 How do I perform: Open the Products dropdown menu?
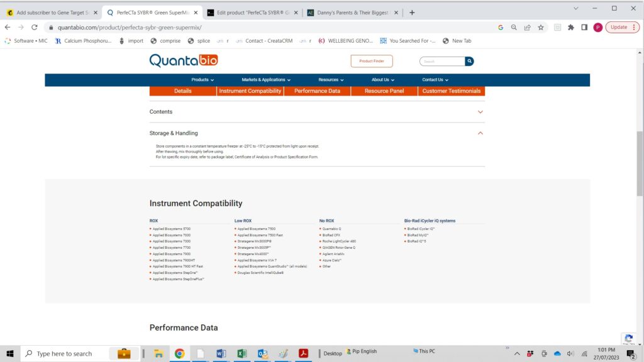(x=203, y=80)
